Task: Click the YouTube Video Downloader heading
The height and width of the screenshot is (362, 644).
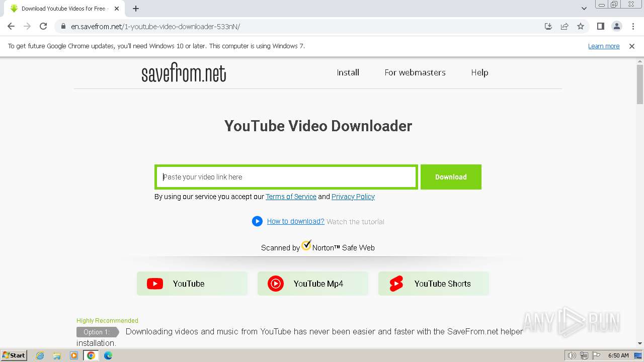Action: point(318,126)
